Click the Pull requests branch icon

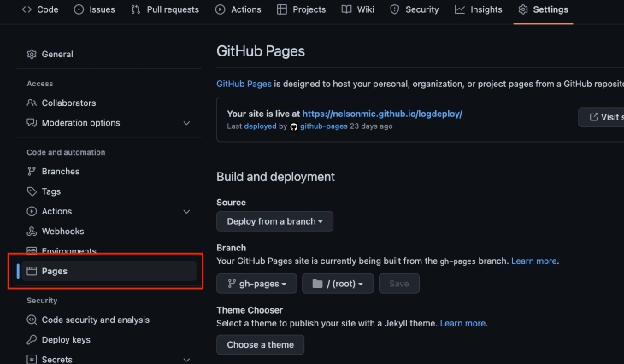tap(136, 9)
